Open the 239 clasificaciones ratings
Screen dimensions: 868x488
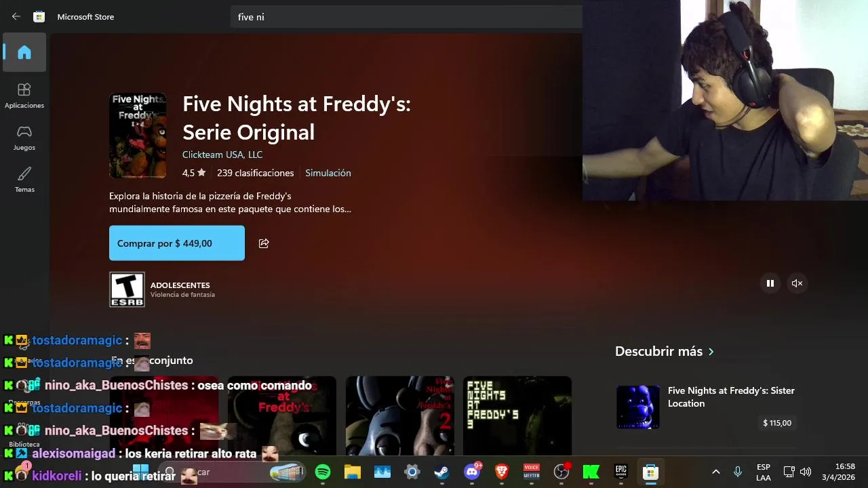click(x=256, y=173)
